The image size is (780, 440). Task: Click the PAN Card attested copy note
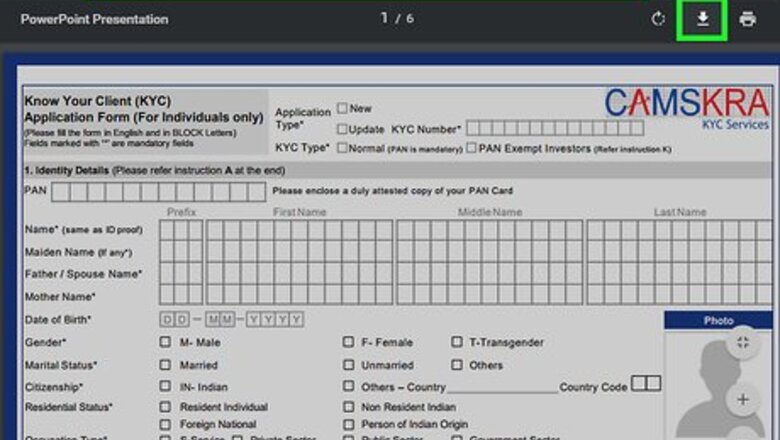point(392,191)
